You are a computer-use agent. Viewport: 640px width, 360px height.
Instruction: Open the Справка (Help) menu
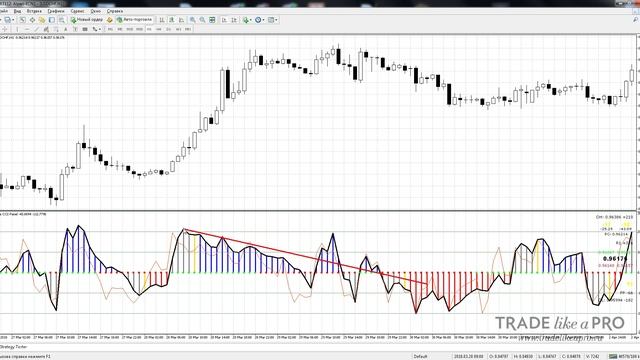[x=115, y=11]
